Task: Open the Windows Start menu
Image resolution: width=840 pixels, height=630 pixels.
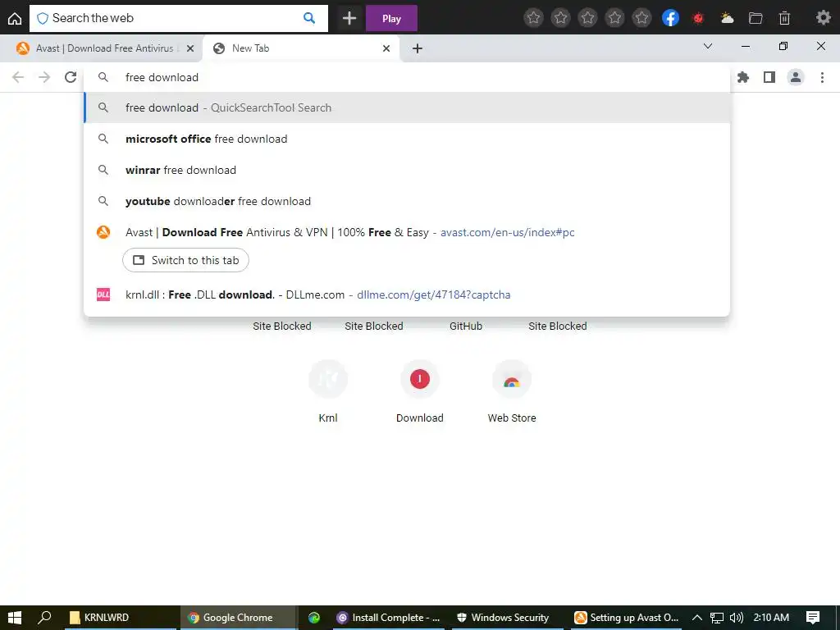Action: click(x=15, y=618)
